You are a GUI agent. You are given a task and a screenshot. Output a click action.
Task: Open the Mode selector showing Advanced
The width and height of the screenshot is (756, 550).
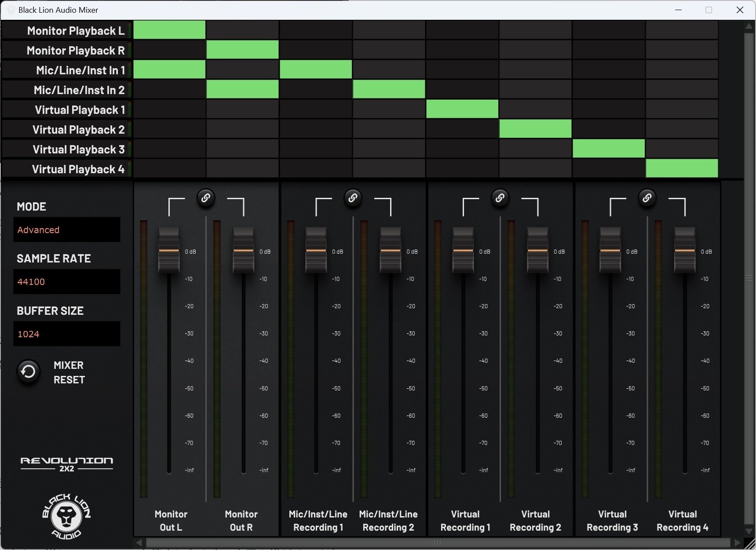click(67, 229)
